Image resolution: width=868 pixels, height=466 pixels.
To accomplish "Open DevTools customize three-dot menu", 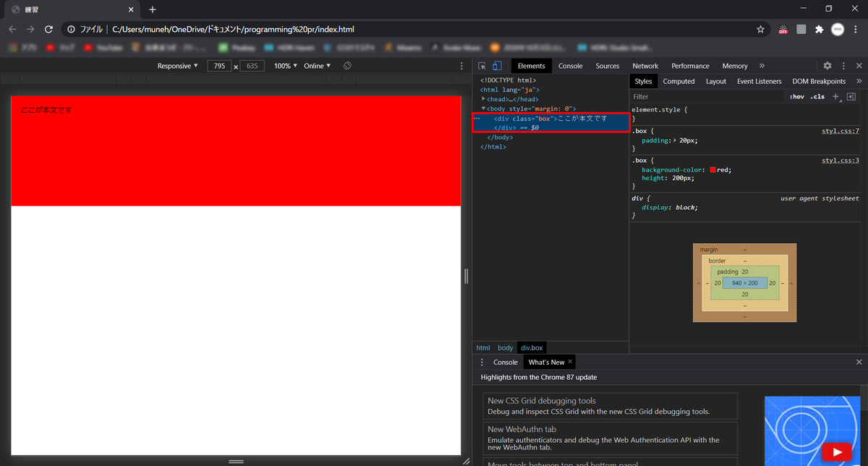I will tap(843, 66).
